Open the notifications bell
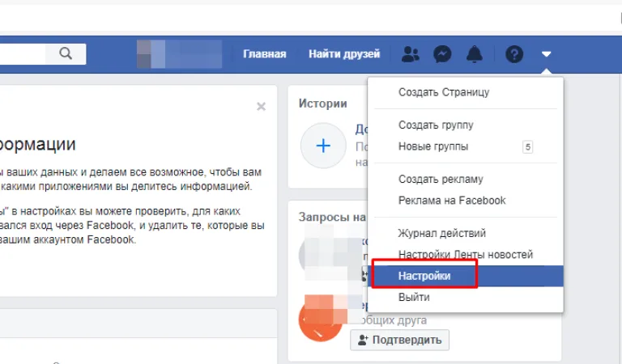 [x=474, y=54]
